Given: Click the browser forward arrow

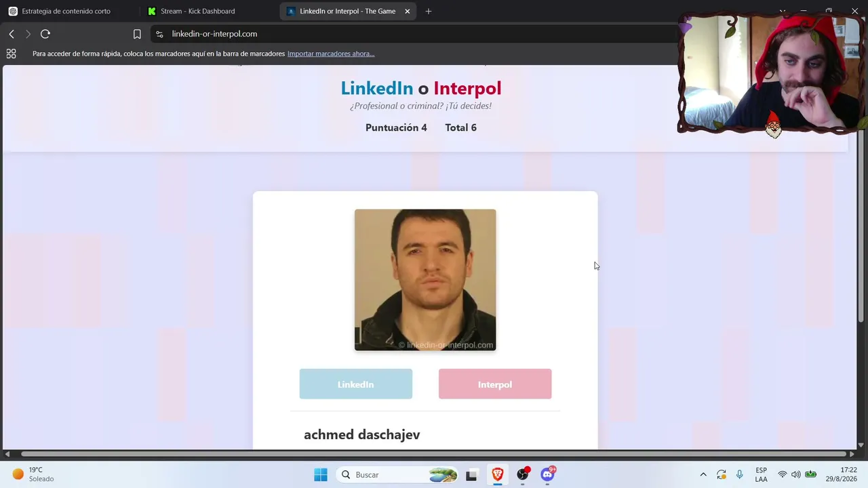Looking at the screenshot, I should 28,34.
